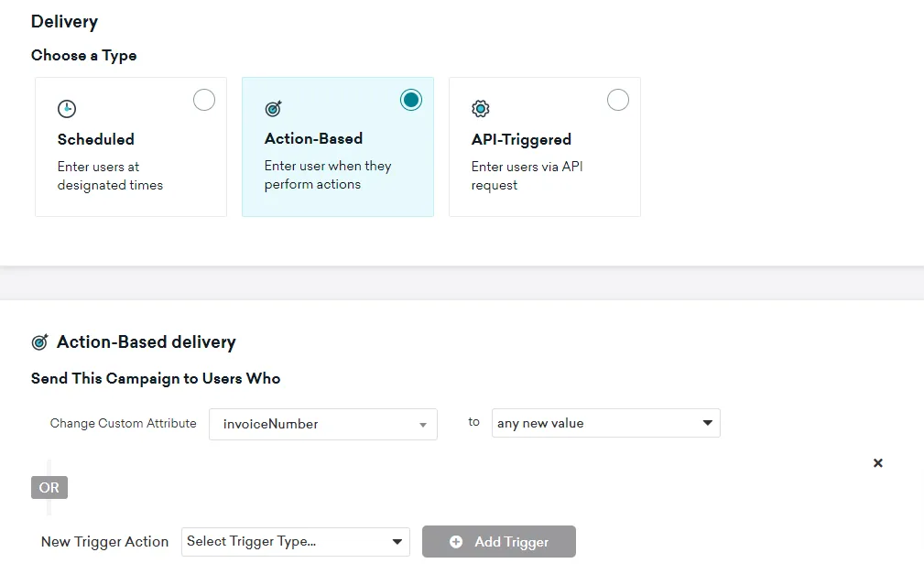Select the API-Triggered delivery type card
924x574 pixels.
pos(544,146)
